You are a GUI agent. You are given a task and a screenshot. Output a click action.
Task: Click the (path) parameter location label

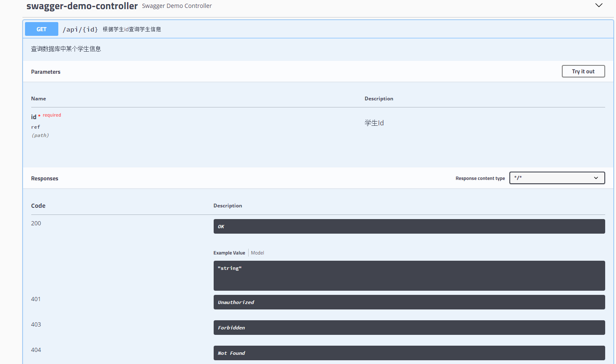tap(40, 135)
